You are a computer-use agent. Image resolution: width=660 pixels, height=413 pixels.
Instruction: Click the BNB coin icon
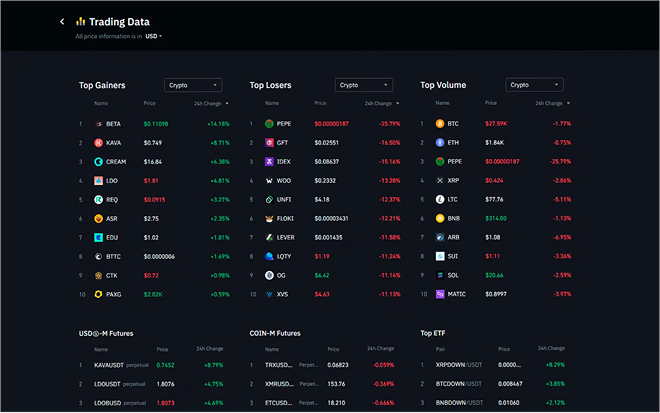pyautogui.click(x=440, y=218)
